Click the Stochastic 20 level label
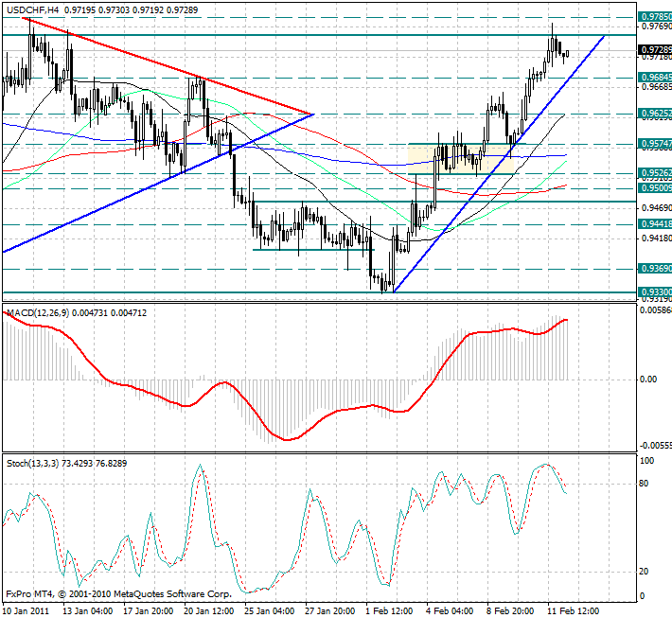Screen dimensions: 672x618 click(x=644, y=572)
